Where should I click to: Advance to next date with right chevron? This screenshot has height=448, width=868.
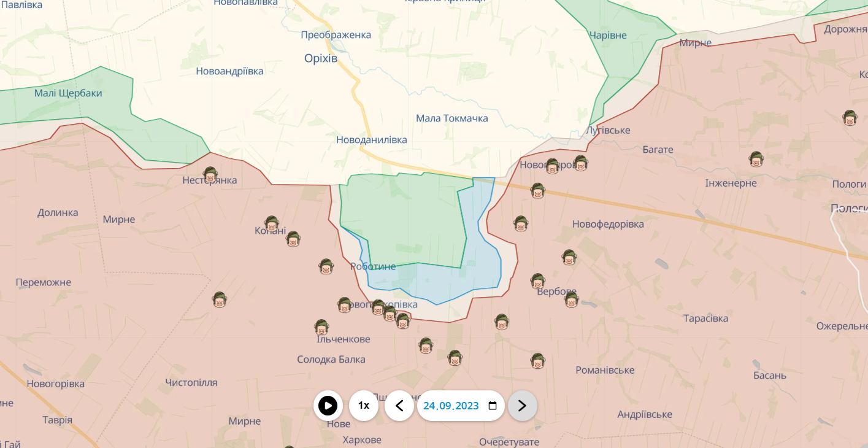point(522,406)
